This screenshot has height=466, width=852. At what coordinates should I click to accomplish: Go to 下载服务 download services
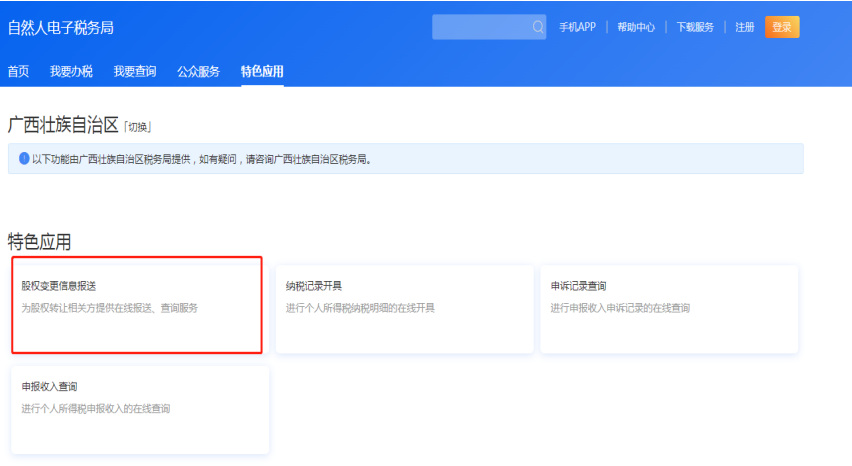coord(695,27)
